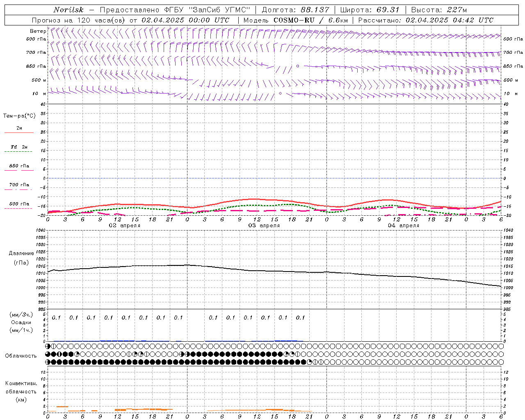Click the '10 м' wind level label on left
This screenshot has width=525, height=420.
[39, 94]
